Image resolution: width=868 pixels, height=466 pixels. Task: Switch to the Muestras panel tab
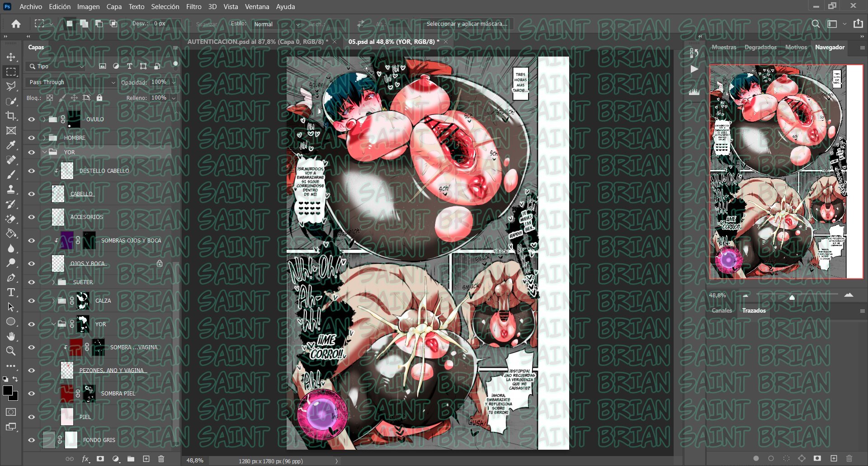(724, 47)
